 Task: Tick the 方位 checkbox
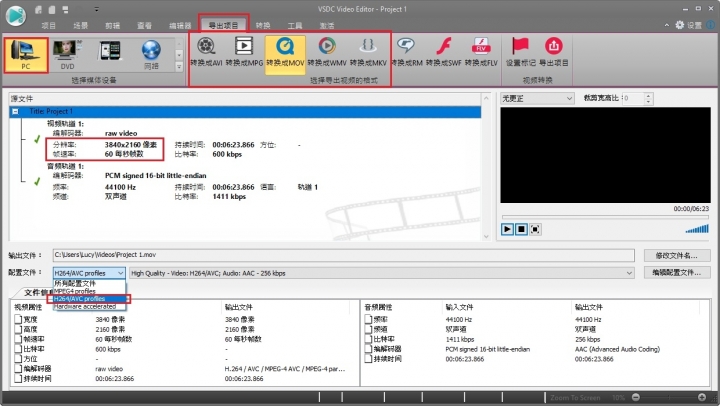click(x=18, y=359)
